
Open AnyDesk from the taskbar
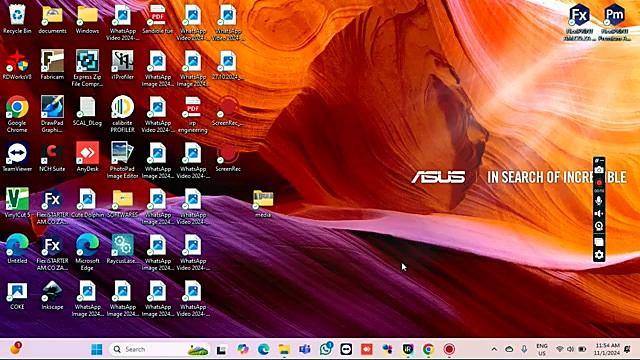[367, 349]
